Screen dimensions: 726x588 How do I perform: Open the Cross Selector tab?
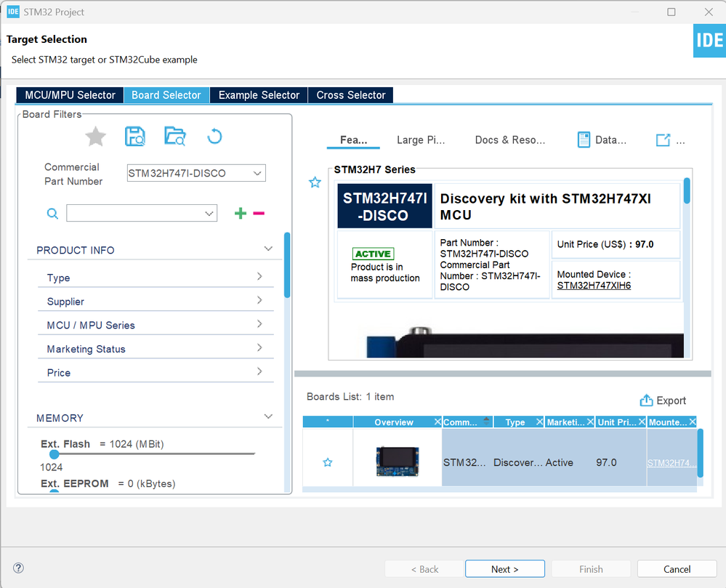[351, 95]
